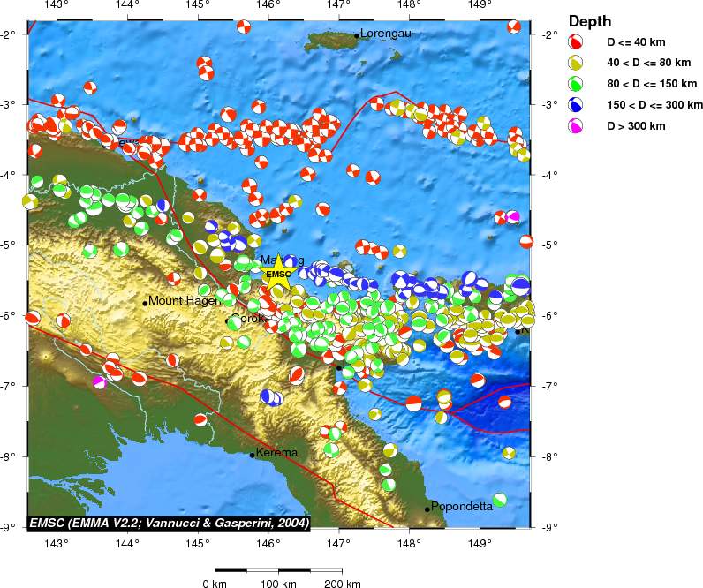Click the EMSC (EMMA V2.2) credit caption
Image resolution: width=703 pixels, height=588 pixels.
tap(169, 523)
